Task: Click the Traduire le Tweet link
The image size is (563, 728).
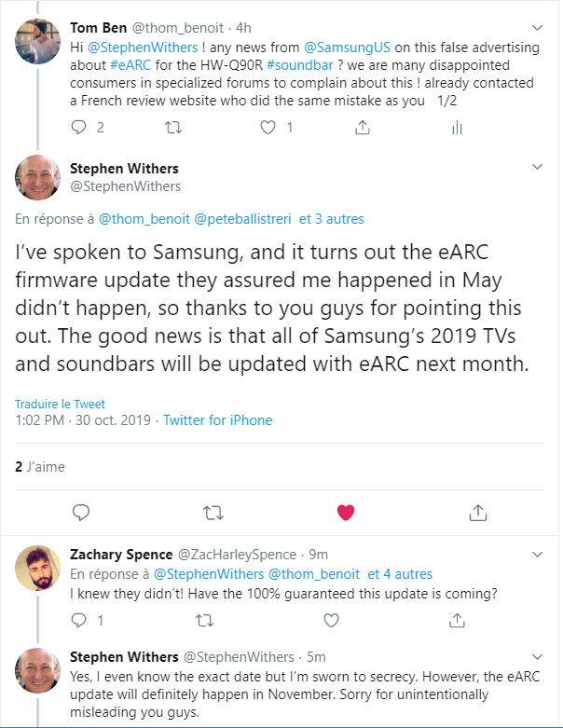Action: (x=60, y=404)
